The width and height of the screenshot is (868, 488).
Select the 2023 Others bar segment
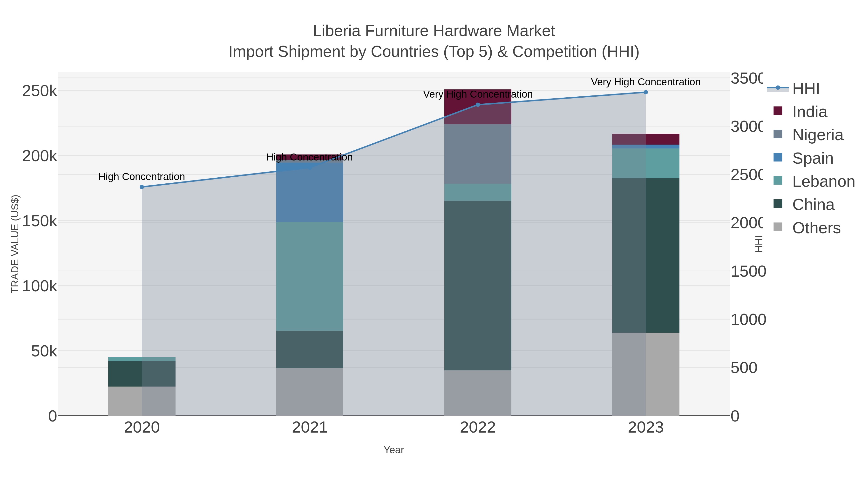tap(646, 374)
